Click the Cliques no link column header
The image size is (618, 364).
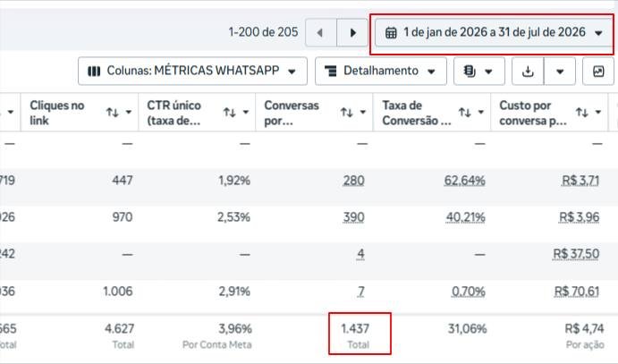(x=57, y=113)
